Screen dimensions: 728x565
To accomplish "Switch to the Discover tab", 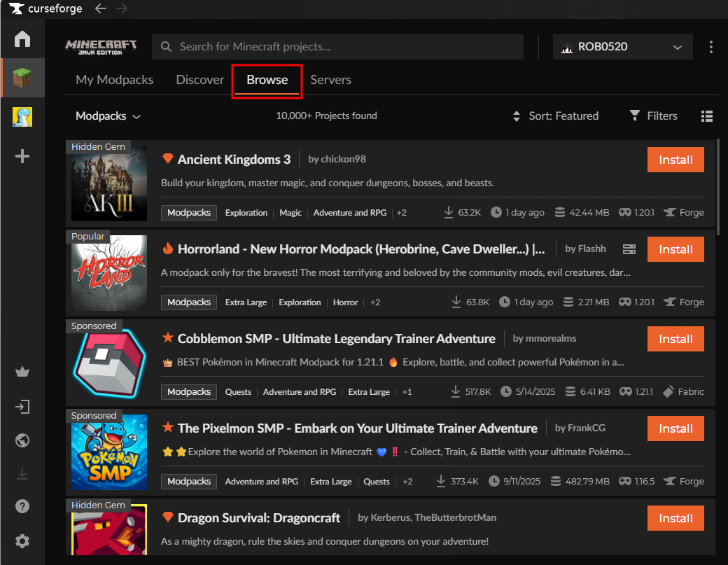I will coord(200,80).
